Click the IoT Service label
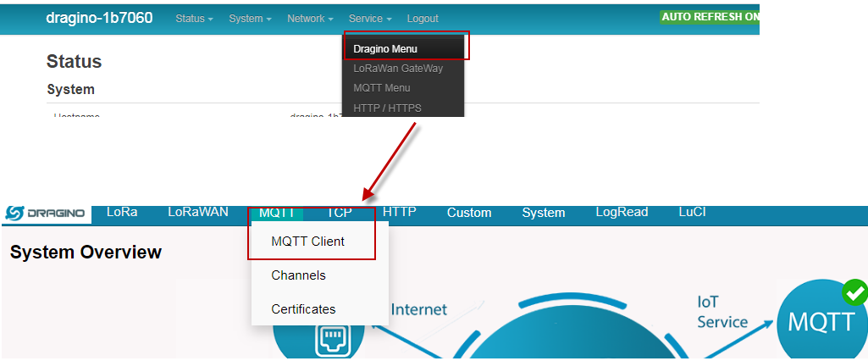Image resolution: width=868 pixels, height=361 pixels. tap(722, 312)
